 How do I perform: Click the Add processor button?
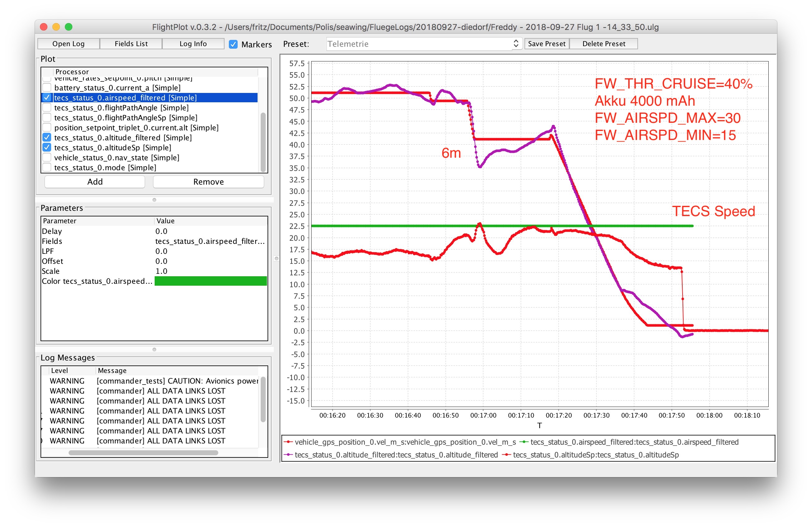[x=95, y=182]
